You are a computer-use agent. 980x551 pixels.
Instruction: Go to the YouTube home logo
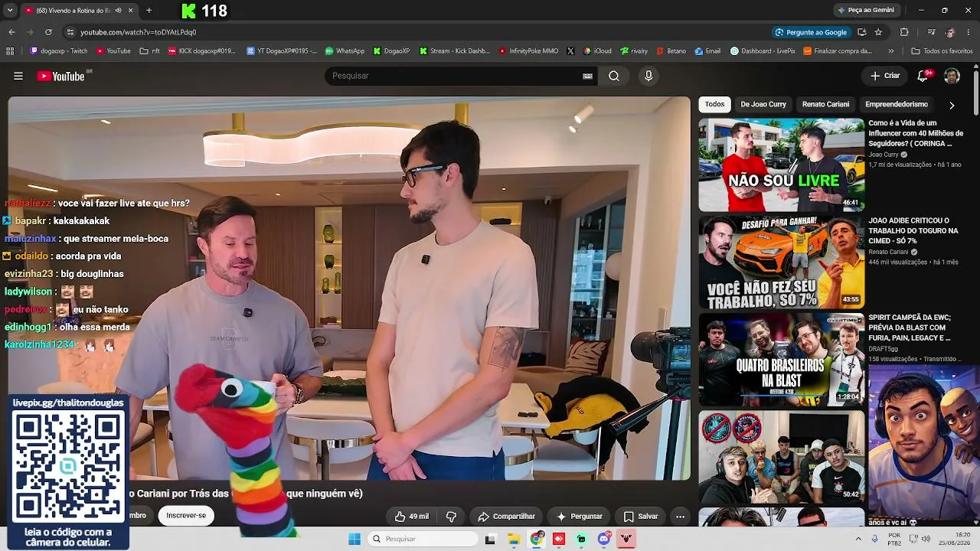click(61, 76)
